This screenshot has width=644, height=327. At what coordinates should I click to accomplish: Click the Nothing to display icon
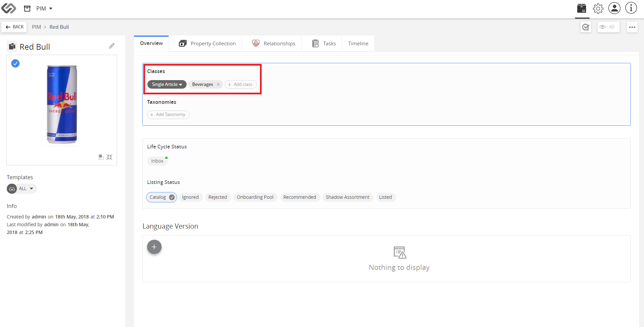[x=400, y=252]
